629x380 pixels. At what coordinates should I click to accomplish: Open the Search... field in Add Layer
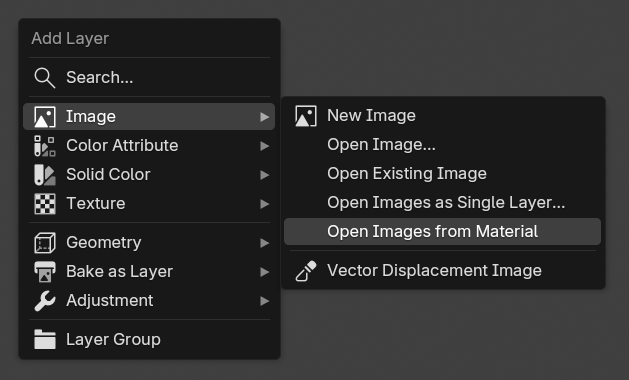(149, 77)
